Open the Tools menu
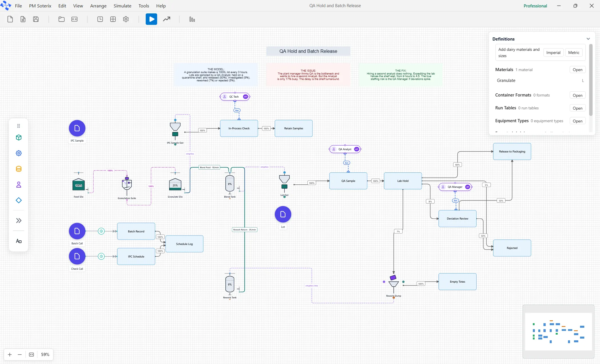 (144, 6)
